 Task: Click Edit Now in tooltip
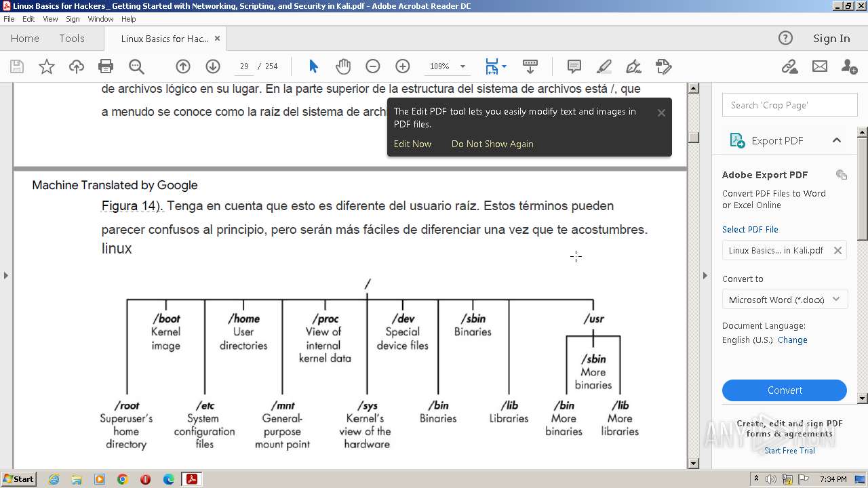pyautogui.click(x=412, y=144)
